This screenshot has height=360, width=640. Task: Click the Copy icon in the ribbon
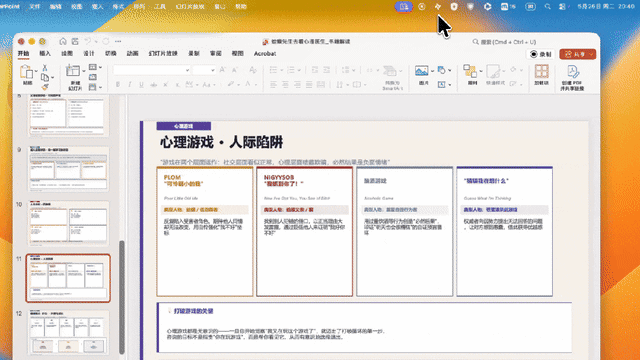pyautogui.click(x=45, y=77)
